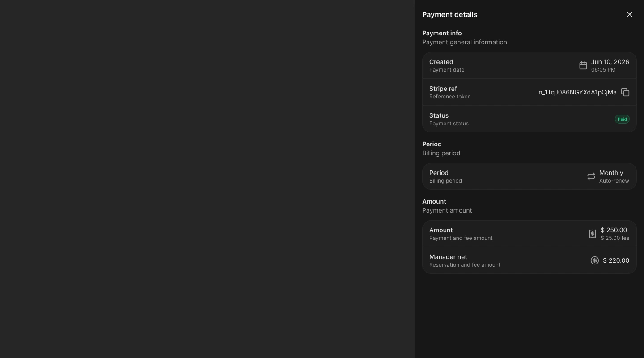Click the Payment date description
The image size is (644, 358).
coord(447,70)
